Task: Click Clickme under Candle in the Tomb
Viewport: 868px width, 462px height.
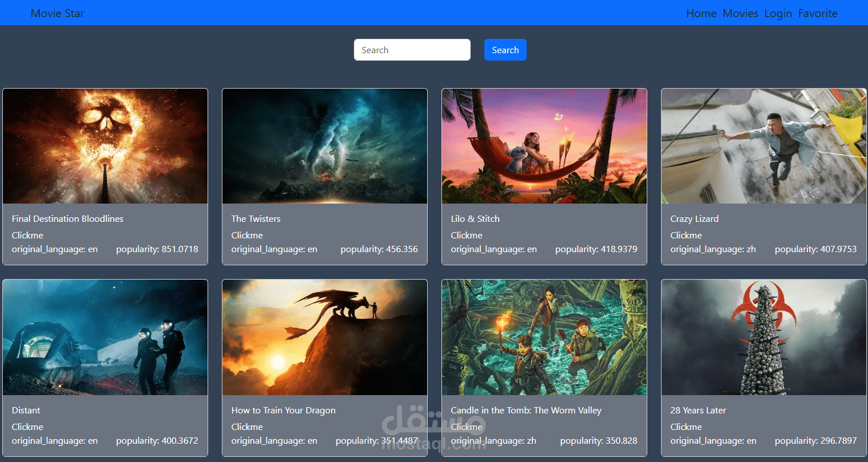Action: (467, 427)
